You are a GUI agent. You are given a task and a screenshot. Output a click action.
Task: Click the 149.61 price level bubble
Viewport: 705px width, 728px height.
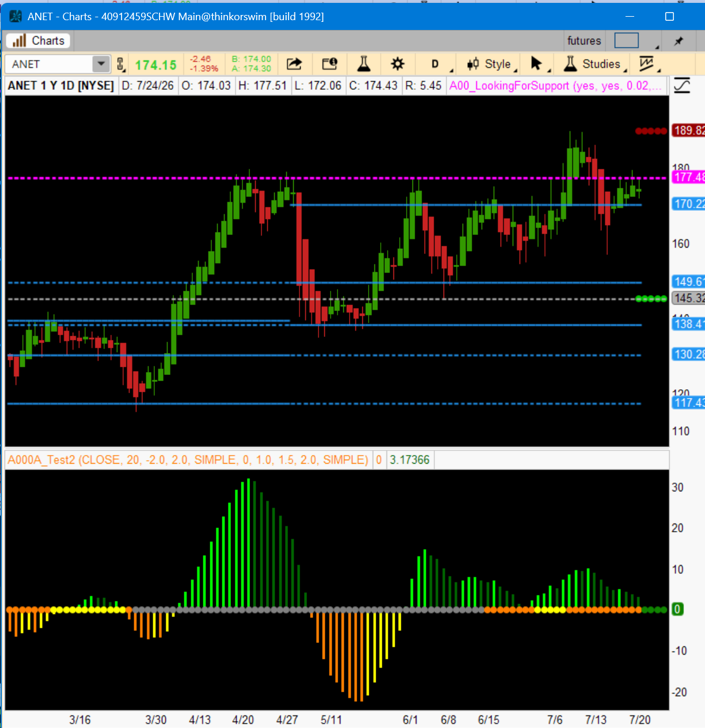688,282
